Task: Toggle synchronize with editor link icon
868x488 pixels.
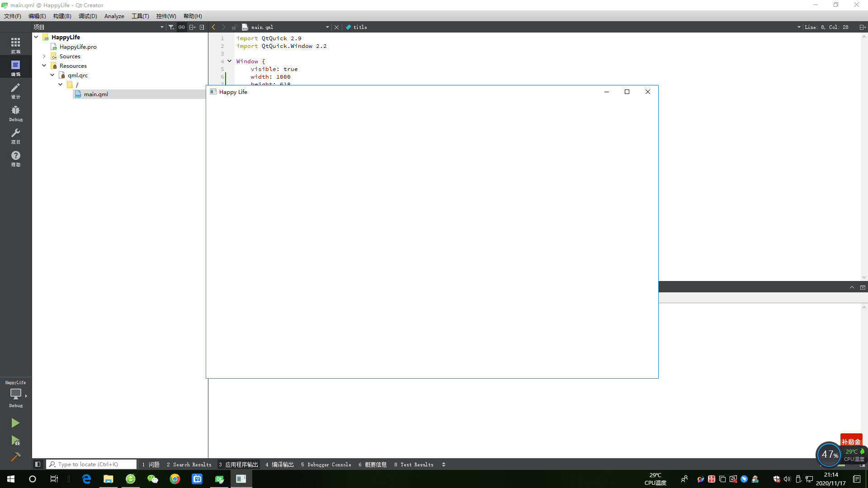Action: (181, 27)
